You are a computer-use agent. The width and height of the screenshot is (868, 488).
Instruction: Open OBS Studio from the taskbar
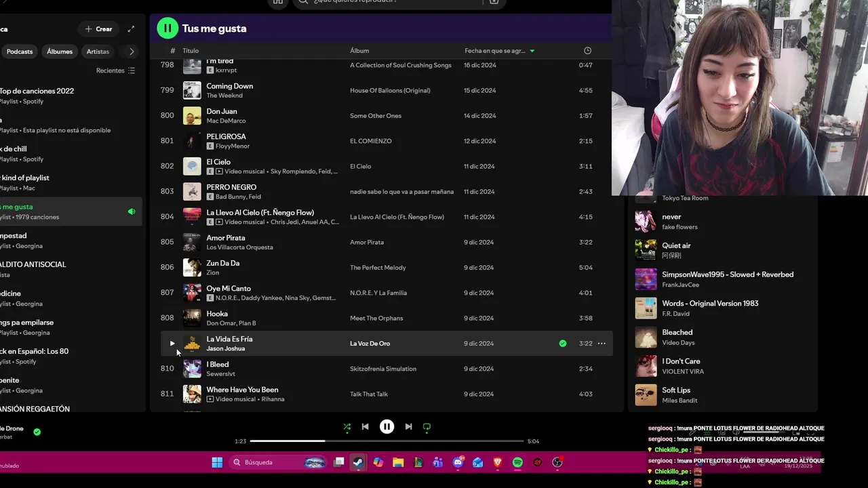coord(557,462)
